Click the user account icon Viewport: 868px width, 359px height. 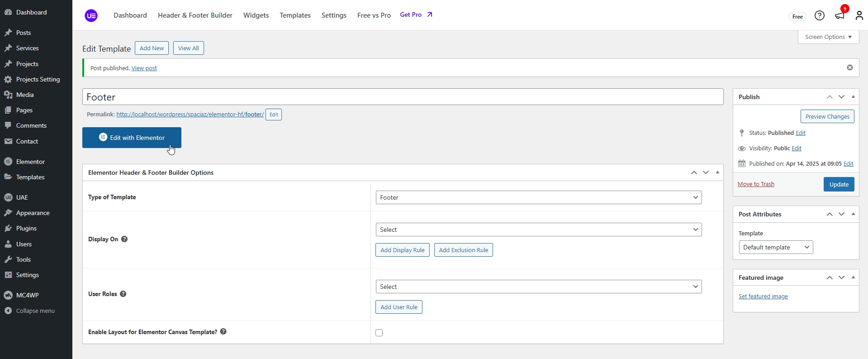(x=859, y=16)
